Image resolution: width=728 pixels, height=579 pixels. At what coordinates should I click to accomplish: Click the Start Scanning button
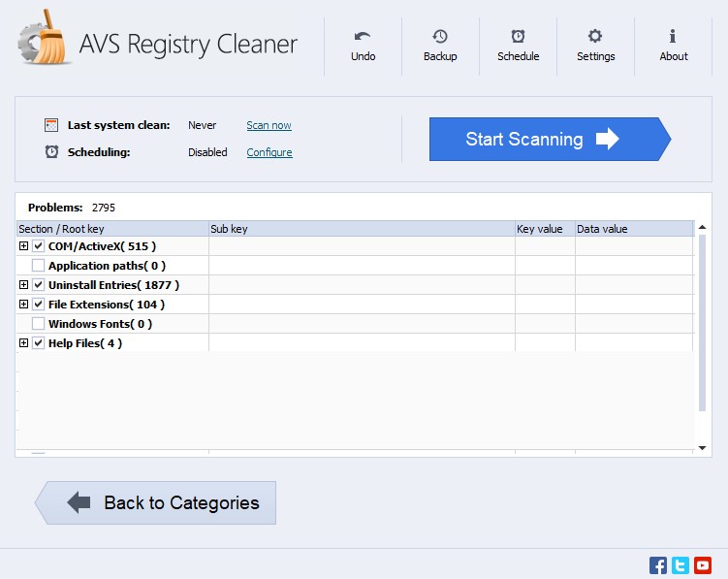(x=551, y=139)
